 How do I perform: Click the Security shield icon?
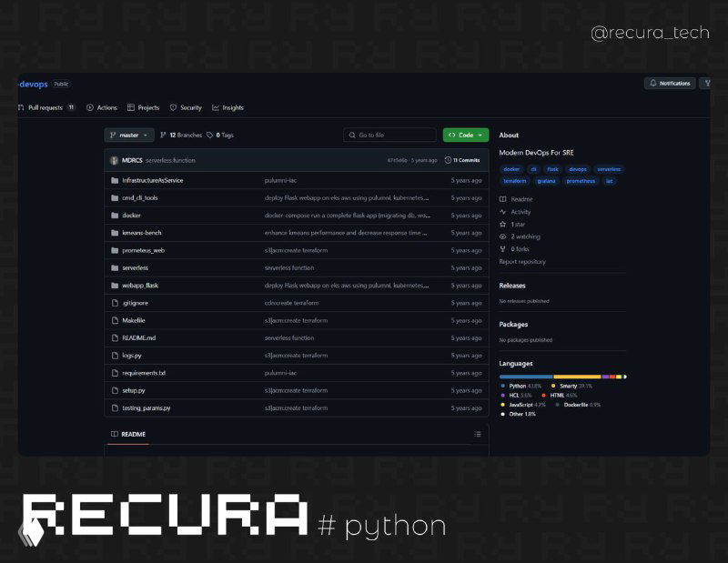pyautogui.click(x=171, y=107)
